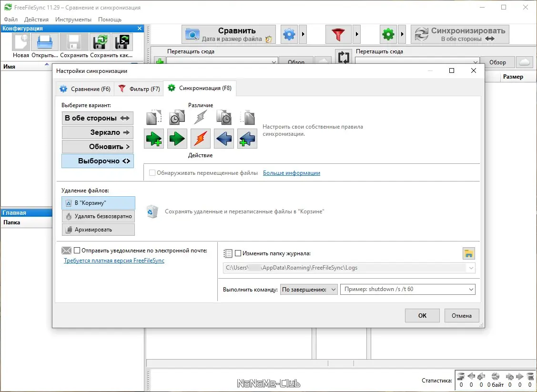Click Сравнить button in main window
Viewport: 537px width, 392px height.
click(x=228, y=34)
